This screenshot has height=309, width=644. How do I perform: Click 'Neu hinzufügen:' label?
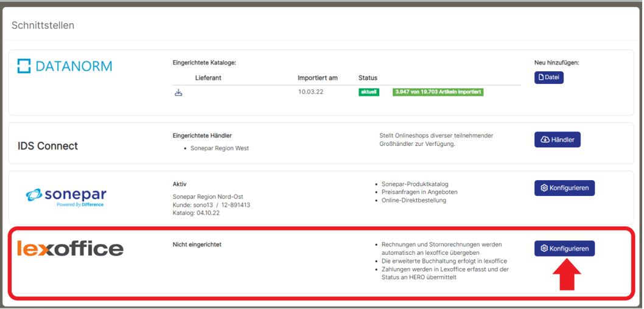tap(556, 63)
